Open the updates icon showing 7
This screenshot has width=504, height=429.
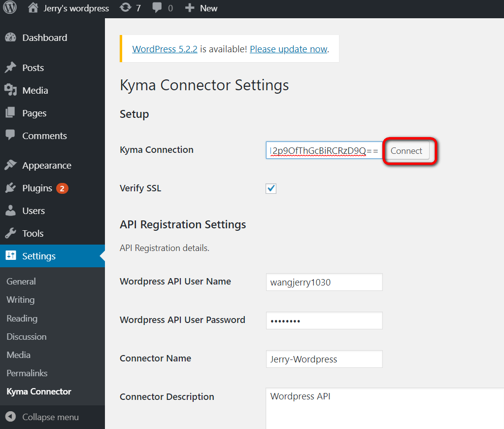point(126,8)
